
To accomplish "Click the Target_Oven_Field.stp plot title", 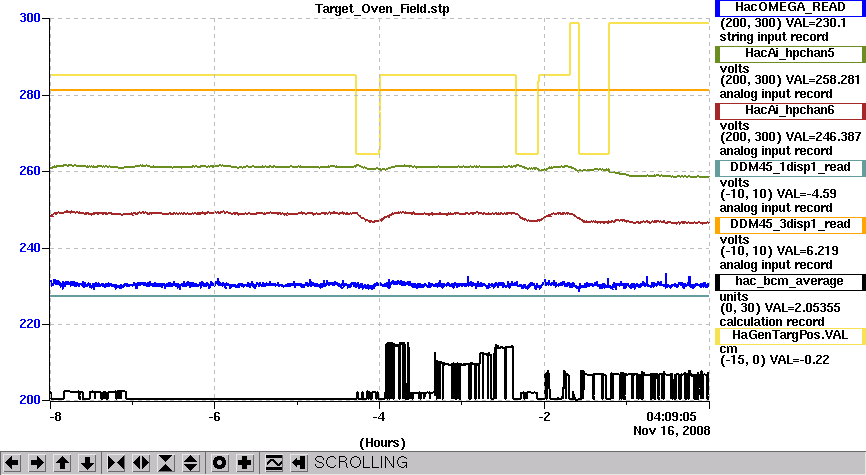I will coord(382,9).
